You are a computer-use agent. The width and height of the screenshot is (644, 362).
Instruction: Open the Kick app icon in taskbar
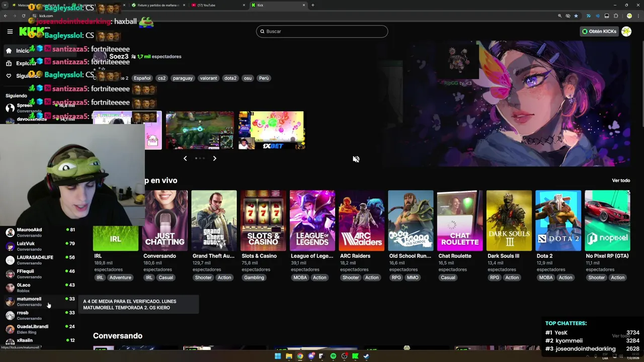[x=355, y=356]
